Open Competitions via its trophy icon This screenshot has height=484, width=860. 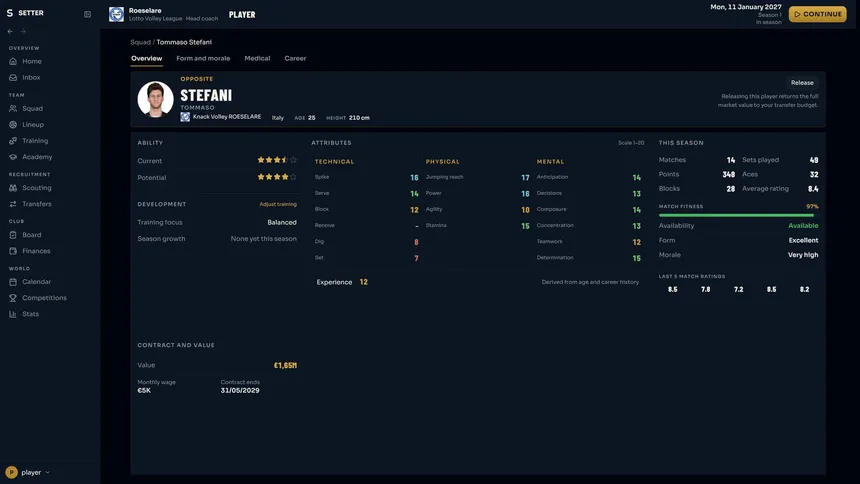[13, 298]
